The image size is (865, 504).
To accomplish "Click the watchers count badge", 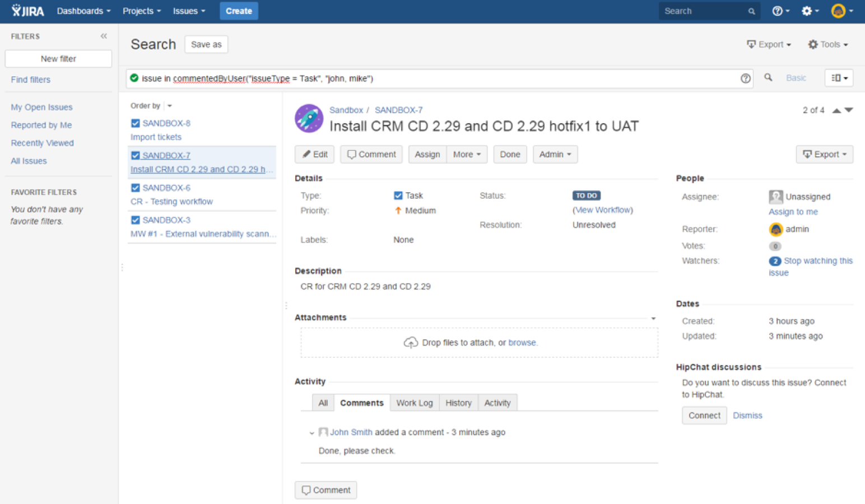I will point(775,261).
